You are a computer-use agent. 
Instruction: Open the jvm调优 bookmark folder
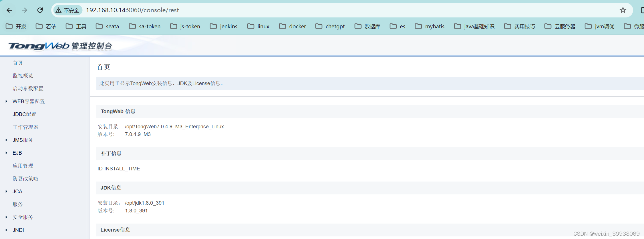(x=599, y=26)
